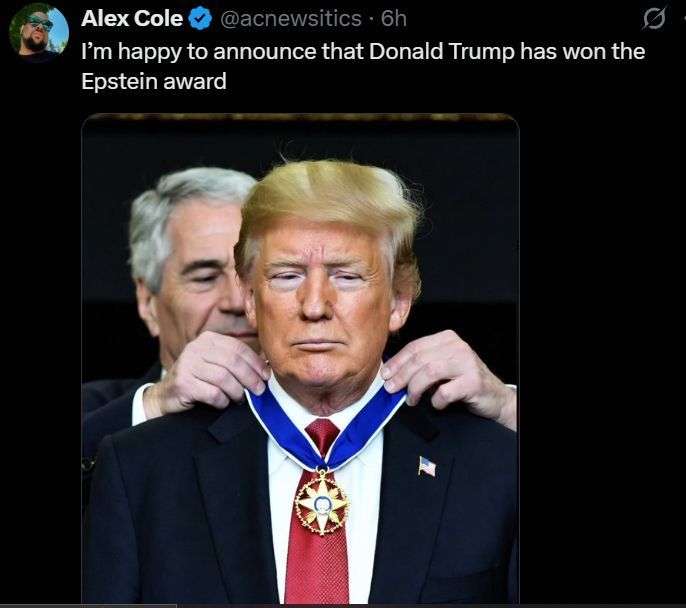This screenshot has height=608, width=686.
Task: Click the horizontal scrollbar track right of the thumb
Action: (431, 606)
